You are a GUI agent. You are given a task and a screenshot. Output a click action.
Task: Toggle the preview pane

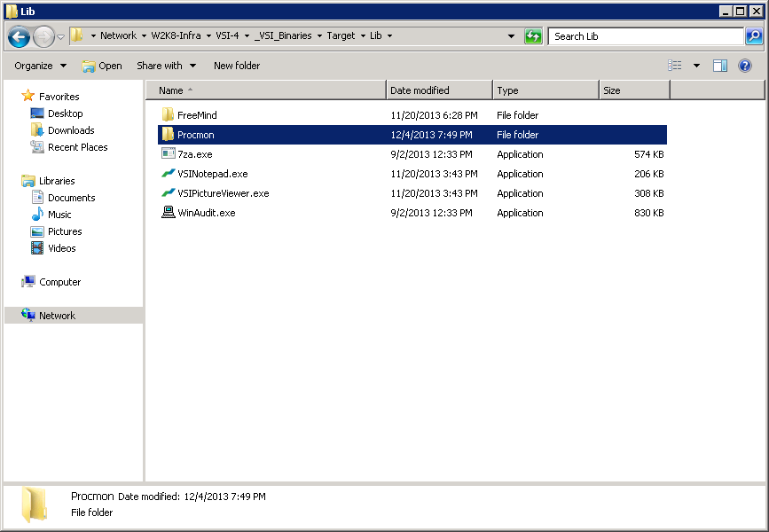click(720, 66)
